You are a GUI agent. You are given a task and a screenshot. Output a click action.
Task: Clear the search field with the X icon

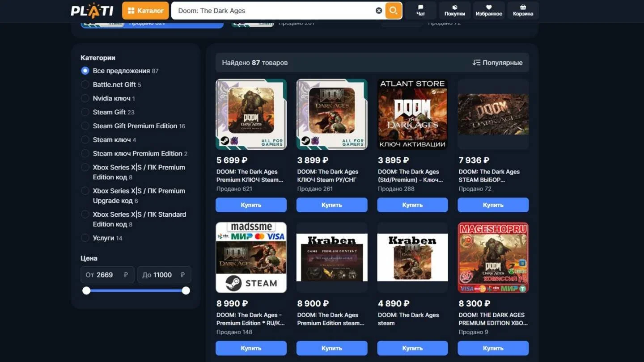coord(379,11)
